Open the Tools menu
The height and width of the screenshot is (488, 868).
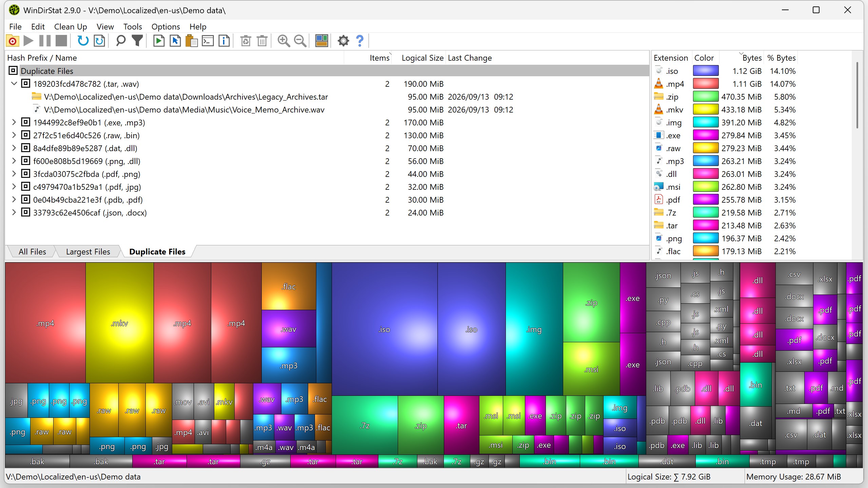point(133,26)
